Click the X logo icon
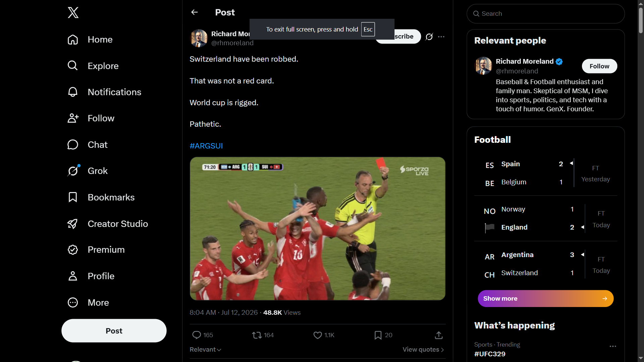The image size is (644, 362). [x=73, y=13]
